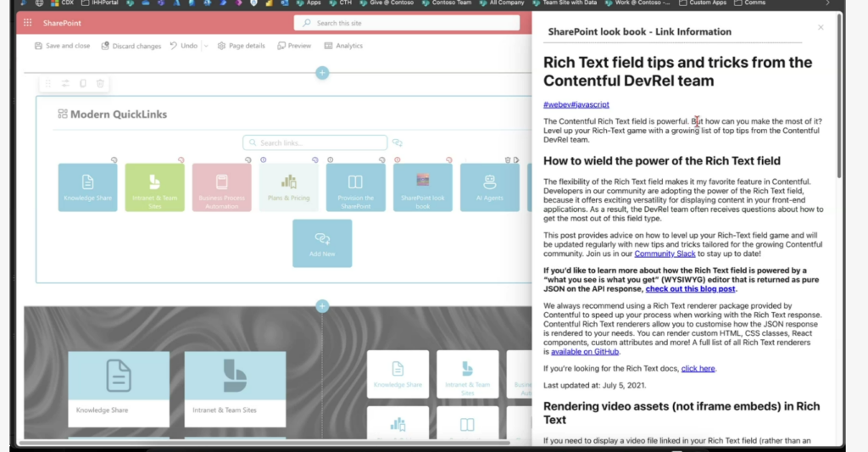The height and width of the screenshot is (452, 868).
Task: Click the red info icon above SharePoint look book
Action: tap(398, 159)
